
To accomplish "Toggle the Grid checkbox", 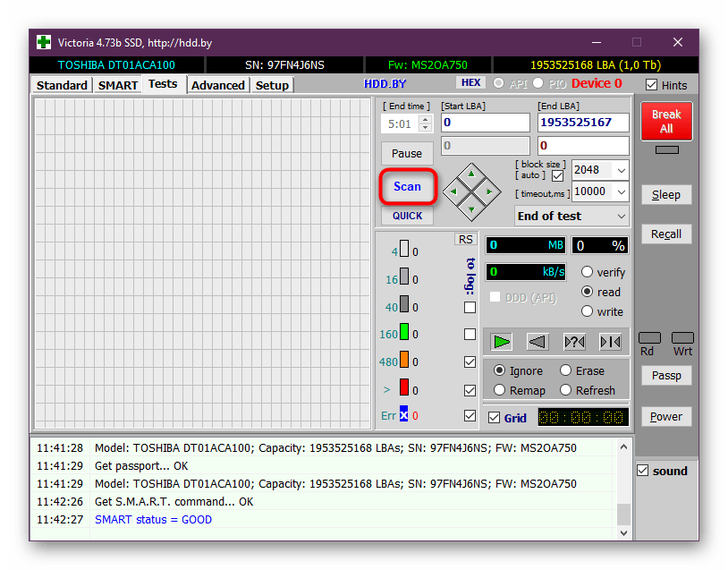I will pyautogui.click(x=495, y=418).
